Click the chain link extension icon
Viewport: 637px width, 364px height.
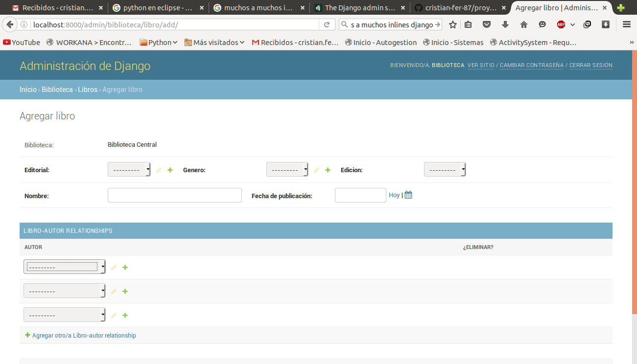click(588, 24)
